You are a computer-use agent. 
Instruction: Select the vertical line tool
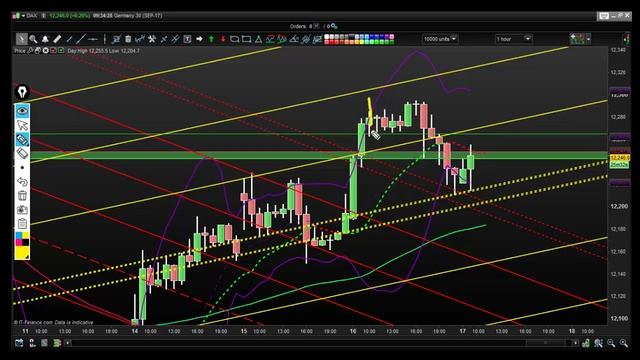(x=104, y=39)
